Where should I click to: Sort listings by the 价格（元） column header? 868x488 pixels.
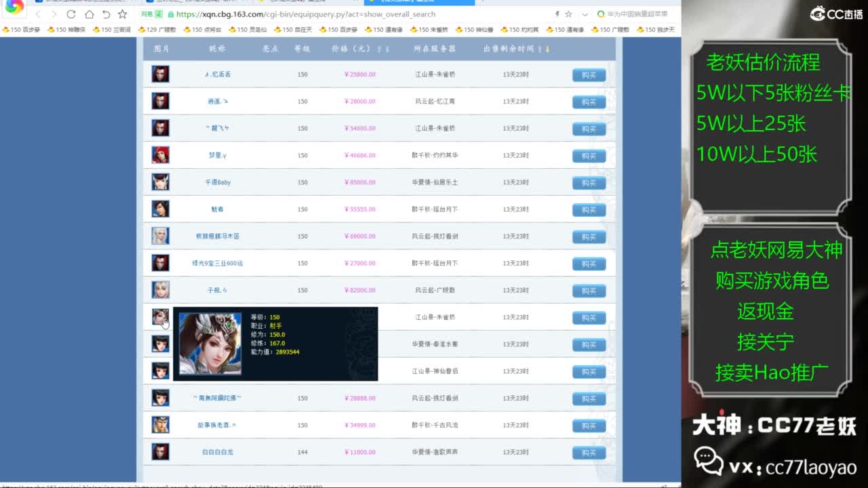pos(361,49)
